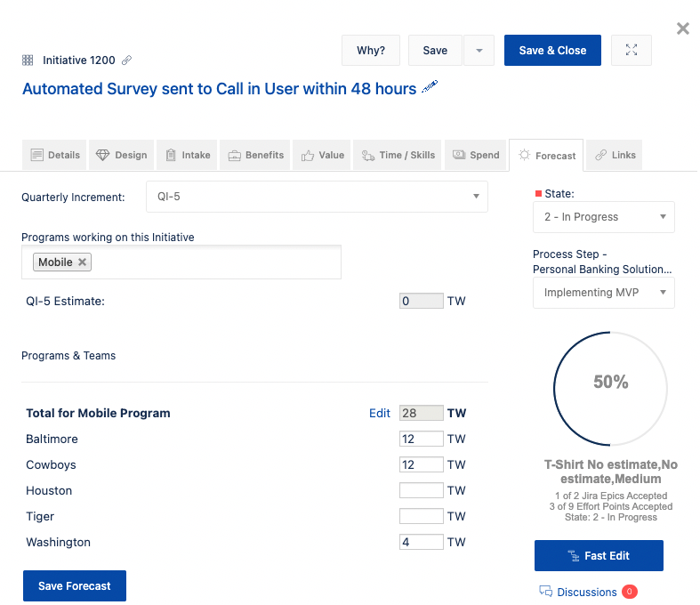The width and height of the screenshot is (700, 605).
Task: Click the Total for Mobile Program field
Action: click(421, 413)
